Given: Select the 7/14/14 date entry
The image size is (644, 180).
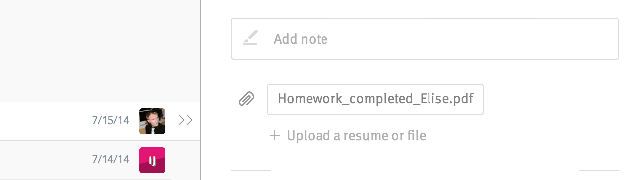Looking at the screenshot, I should (110, 159).
